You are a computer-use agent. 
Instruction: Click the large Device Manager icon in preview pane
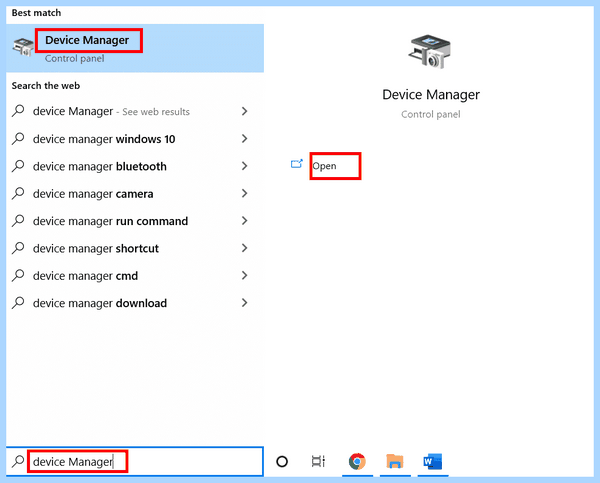click(x=430, y=52)
